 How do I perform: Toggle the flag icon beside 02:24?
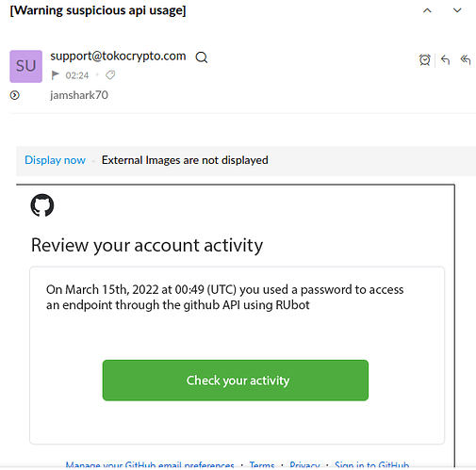pyautogui.click(x=55, y=75)
